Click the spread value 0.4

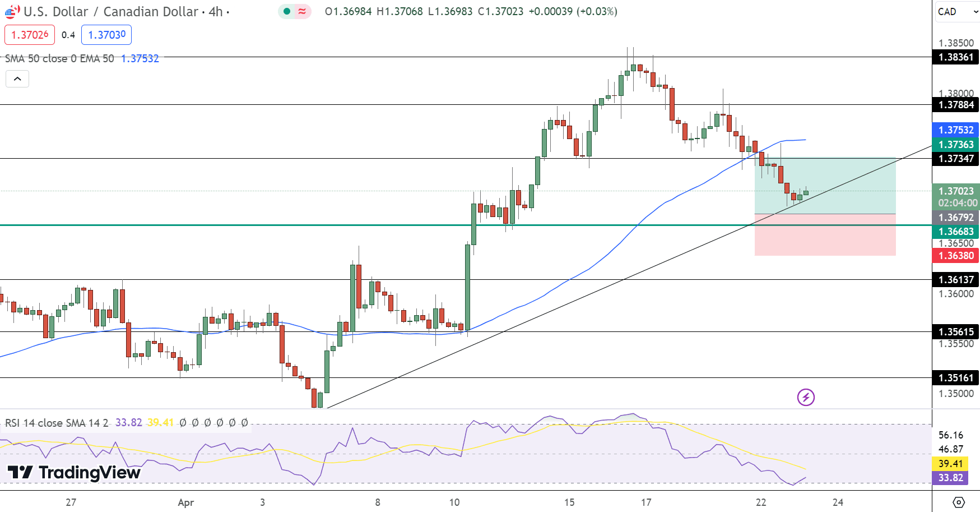coord(68,35)
